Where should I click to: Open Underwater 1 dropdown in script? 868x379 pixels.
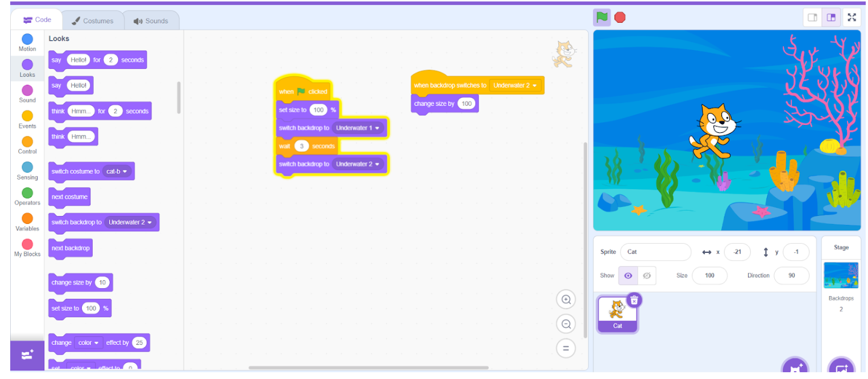click(358, 128)
